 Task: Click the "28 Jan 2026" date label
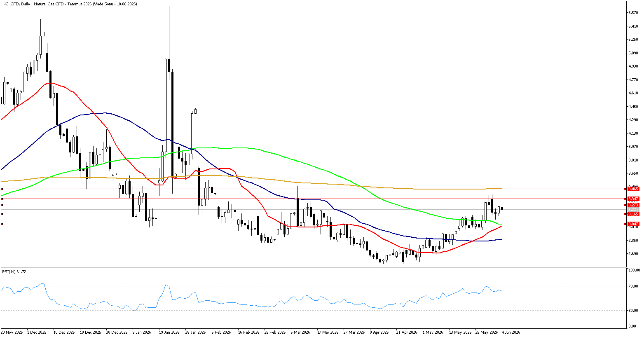(196, 332)
